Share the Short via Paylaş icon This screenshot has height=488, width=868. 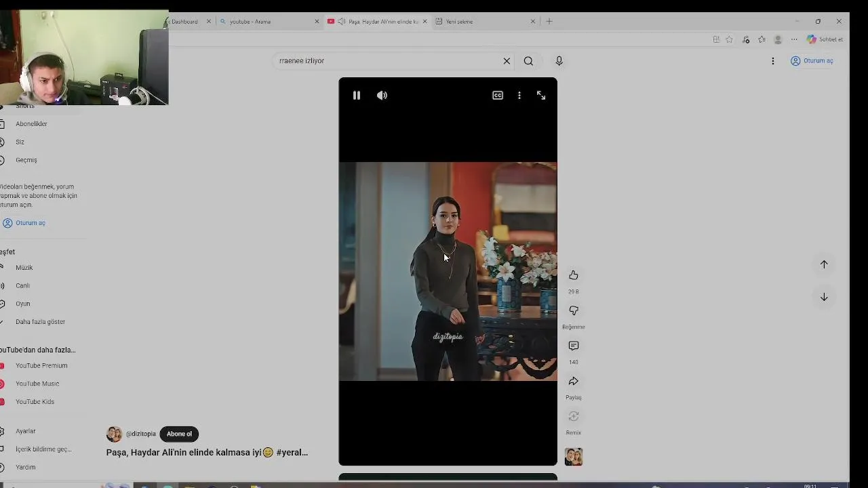coord(574,381)
